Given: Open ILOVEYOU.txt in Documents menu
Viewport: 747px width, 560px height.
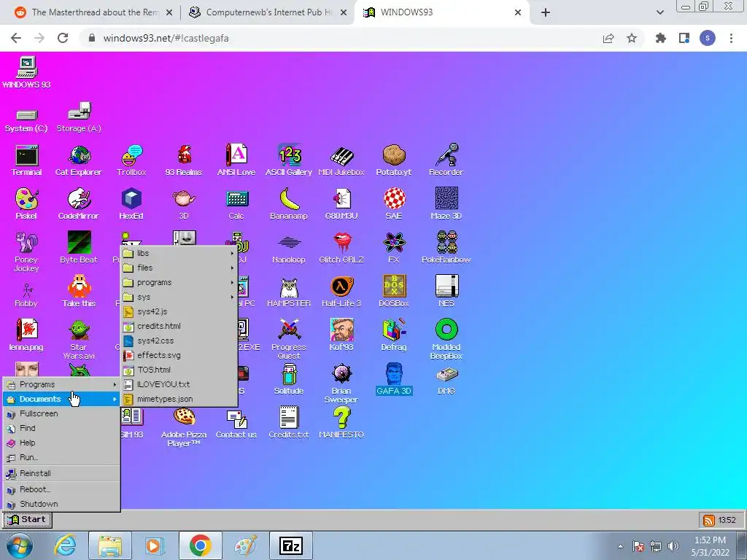Looking at the screenshot, I should coord(179,384).
